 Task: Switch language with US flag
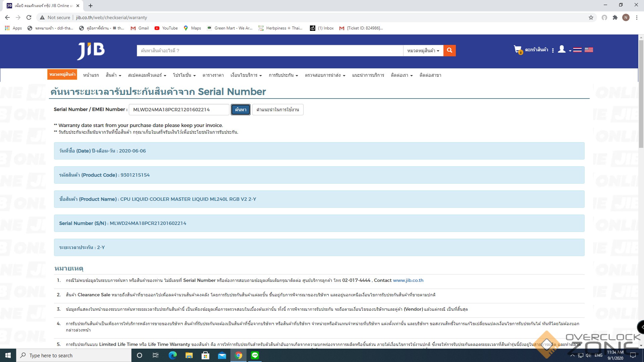click(x=589, y=50)
